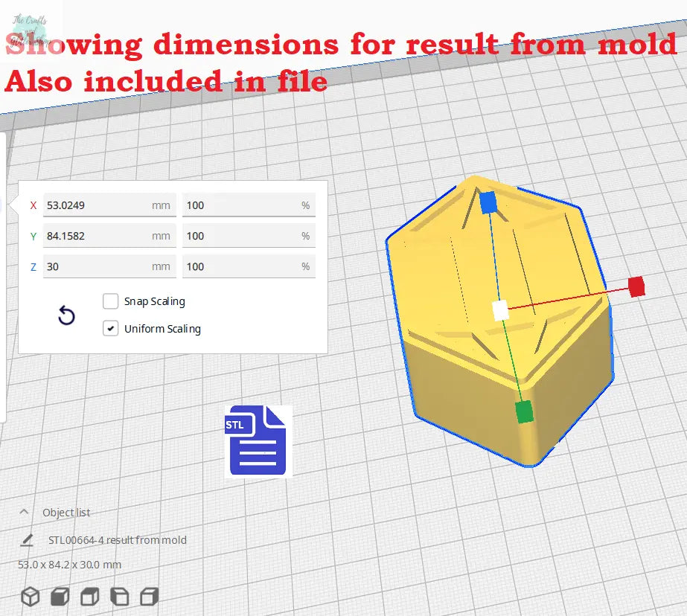Screen dimensions: 687x616
Task: Grab the red X-axis scale handle
Action: pyautogui.click(x=636, y=286)
